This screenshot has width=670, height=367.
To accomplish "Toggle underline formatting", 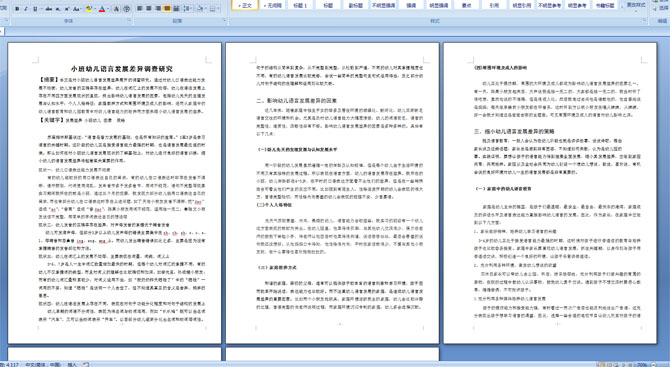I will [35, 9].
